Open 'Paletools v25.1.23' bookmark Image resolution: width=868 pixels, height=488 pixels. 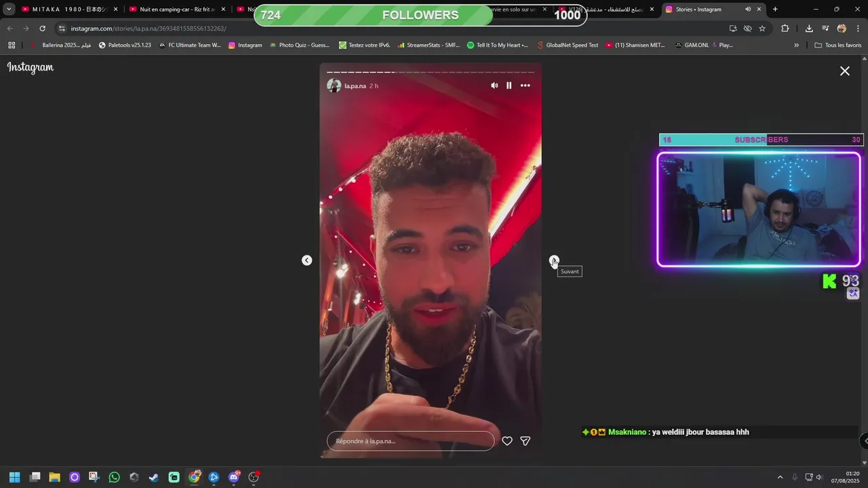[125, 45]
